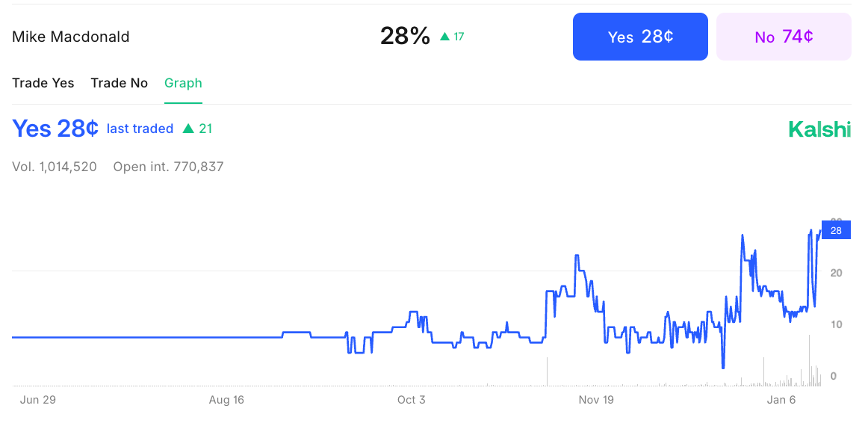Buy Yes at 28¢
Image resolution: width=868 pixels, height=429 pixels.
(x=640, y=37)
